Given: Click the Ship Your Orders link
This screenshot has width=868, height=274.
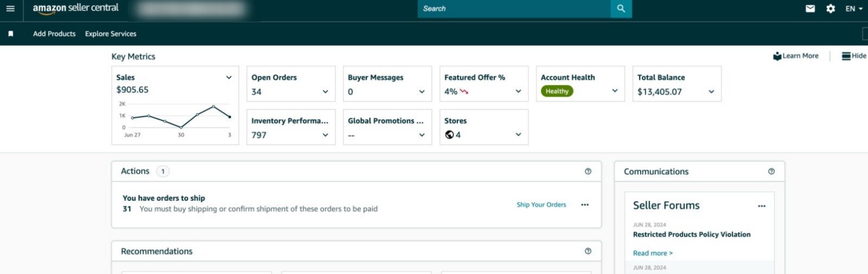Looking at the screenshot, I should click(x=541, y=205).
